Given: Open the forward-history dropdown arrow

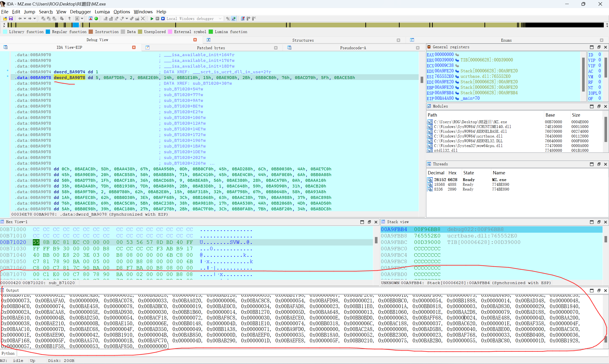Looking at the screenshot, I should [x=35, y=19].
